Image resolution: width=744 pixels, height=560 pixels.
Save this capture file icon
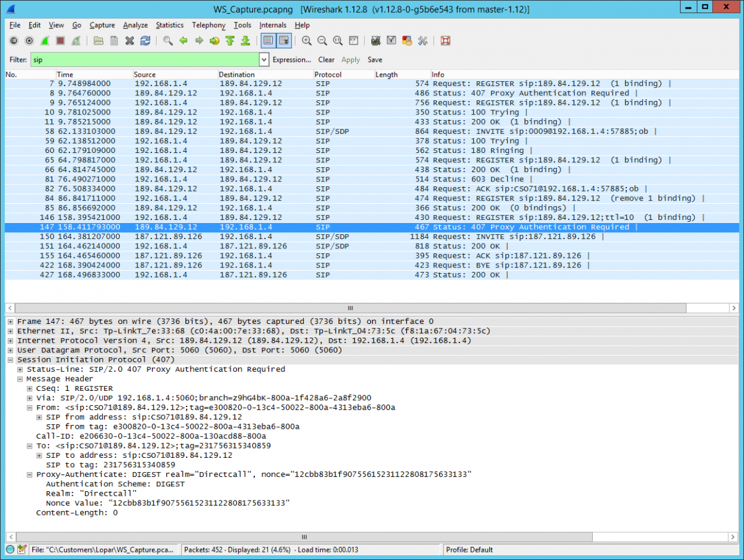pos(114,41)
